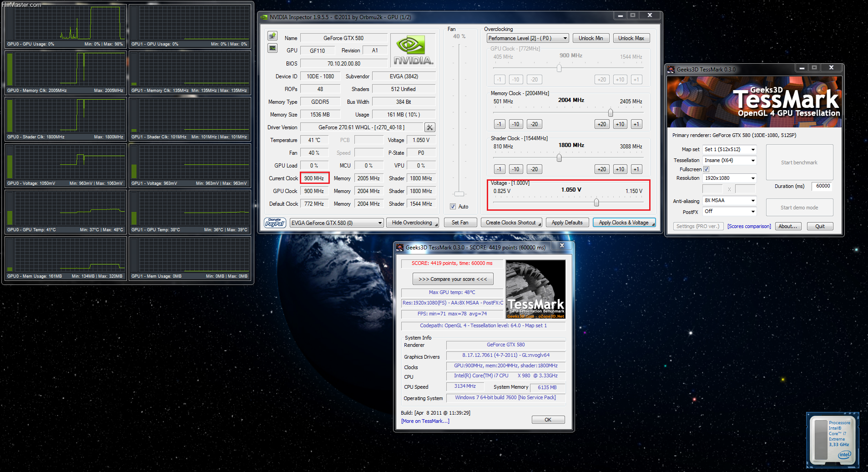Image resolution: width=868 pixels, height=472 pixels.
Task: Open the Map set dropdown
Action: [730, 149]
